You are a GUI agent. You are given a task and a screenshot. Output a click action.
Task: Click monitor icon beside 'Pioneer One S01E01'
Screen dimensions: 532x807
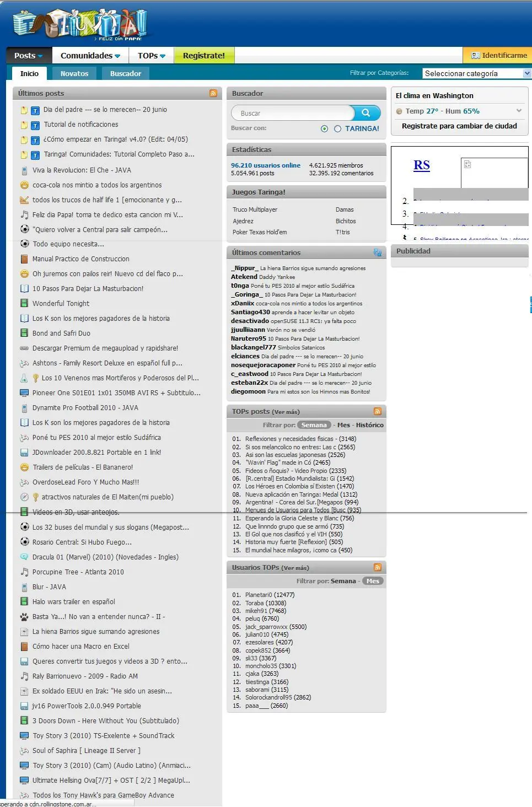[24, 393]
